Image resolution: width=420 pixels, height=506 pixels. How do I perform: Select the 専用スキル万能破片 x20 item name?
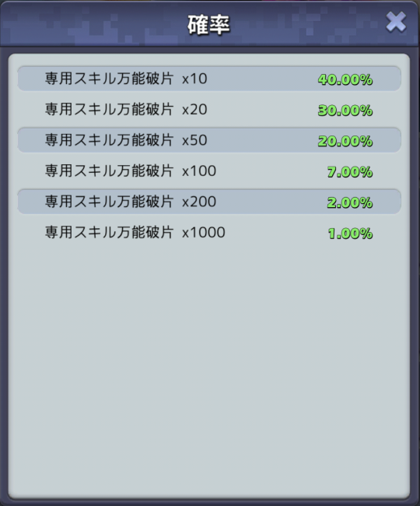click(126, 110)
